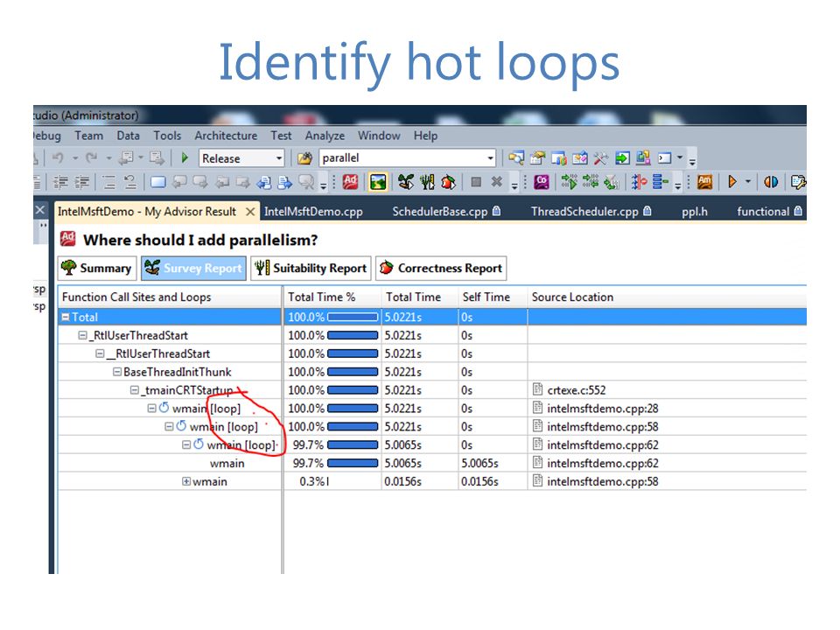Start Suitability Analysis ruler icon in toolbar
This screenshot has width=840, height=630.
click(x=427, y=182)
